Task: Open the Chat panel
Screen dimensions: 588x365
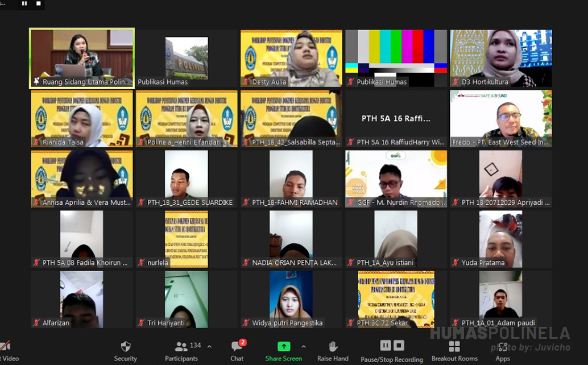Action: [x=237, y=347]
